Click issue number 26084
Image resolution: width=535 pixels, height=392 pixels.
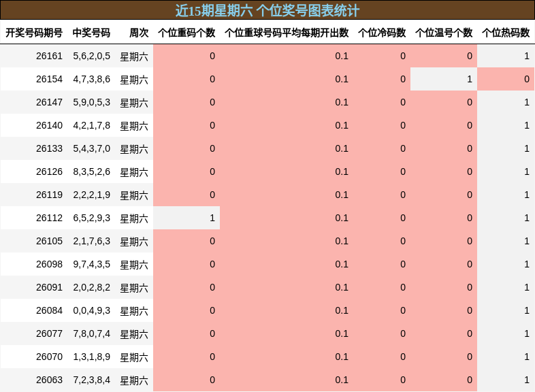coord(49,310)
